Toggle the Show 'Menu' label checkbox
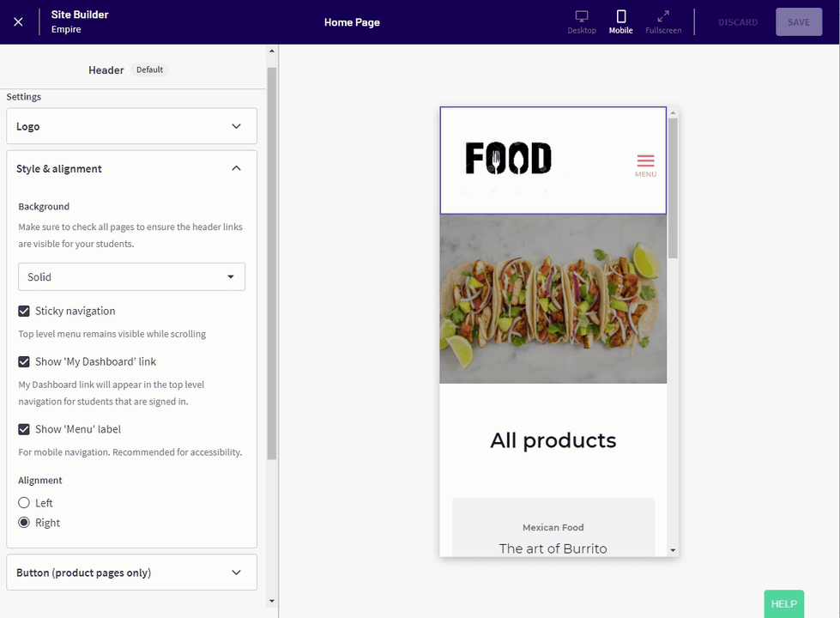 click(x=23, y=429)
